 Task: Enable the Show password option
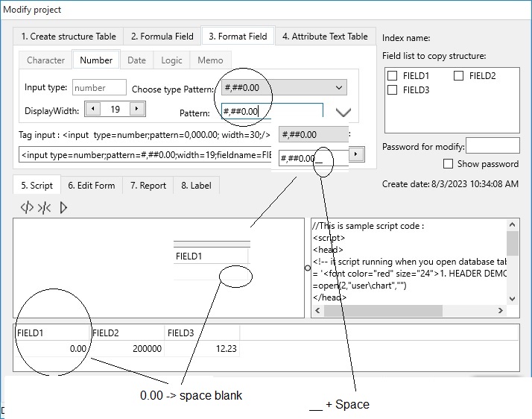click(448, 164)
